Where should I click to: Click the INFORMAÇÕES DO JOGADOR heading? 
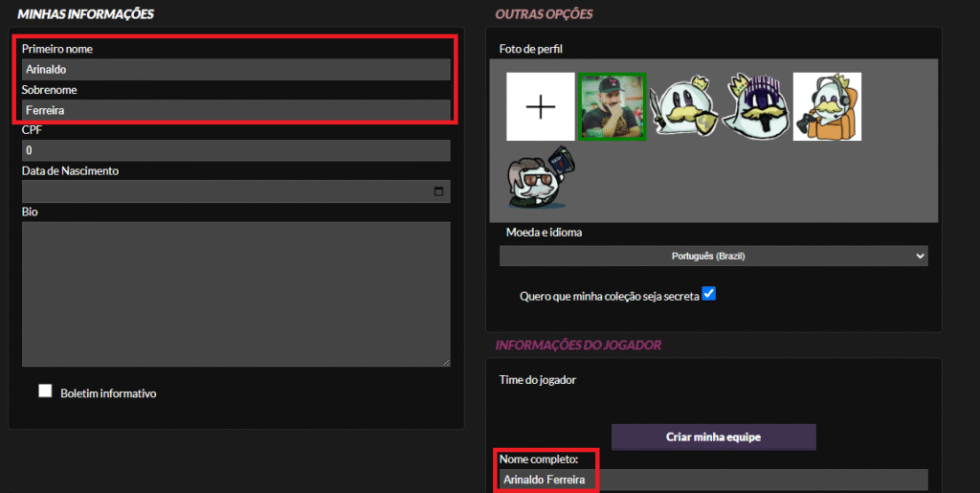point(578,345)
